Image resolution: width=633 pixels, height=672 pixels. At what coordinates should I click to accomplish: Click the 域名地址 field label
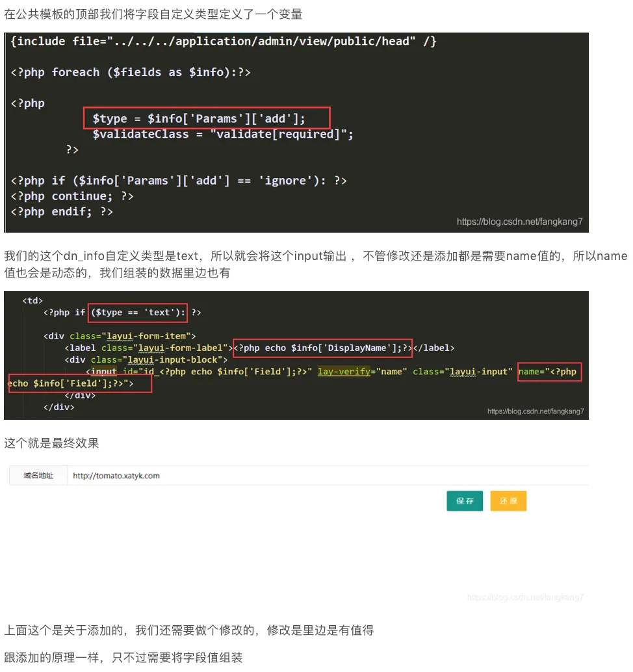tap(37, 475)
